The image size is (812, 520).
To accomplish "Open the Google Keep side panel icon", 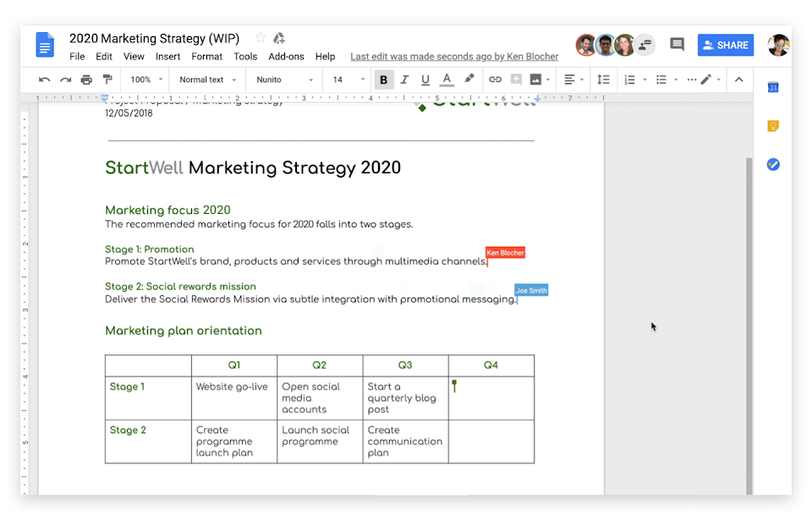I will click(x=772, y=126).
